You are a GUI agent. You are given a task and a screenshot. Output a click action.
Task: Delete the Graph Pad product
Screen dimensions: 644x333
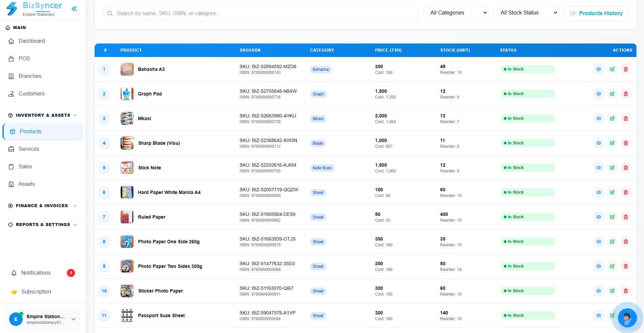tap(625, 94)
